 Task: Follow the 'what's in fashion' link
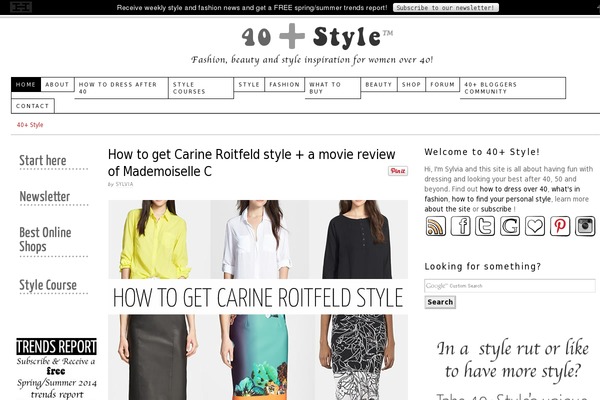point(502,194)
